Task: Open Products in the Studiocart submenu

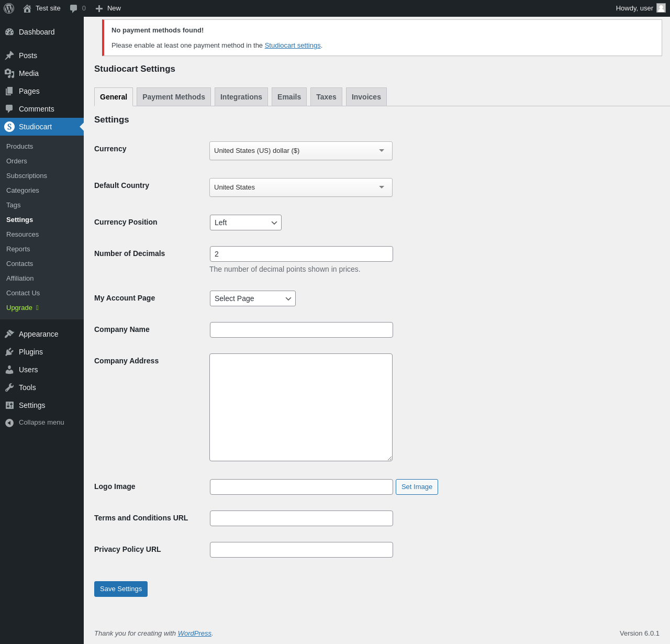Action: pyautogui.click(x=42, y=147)
